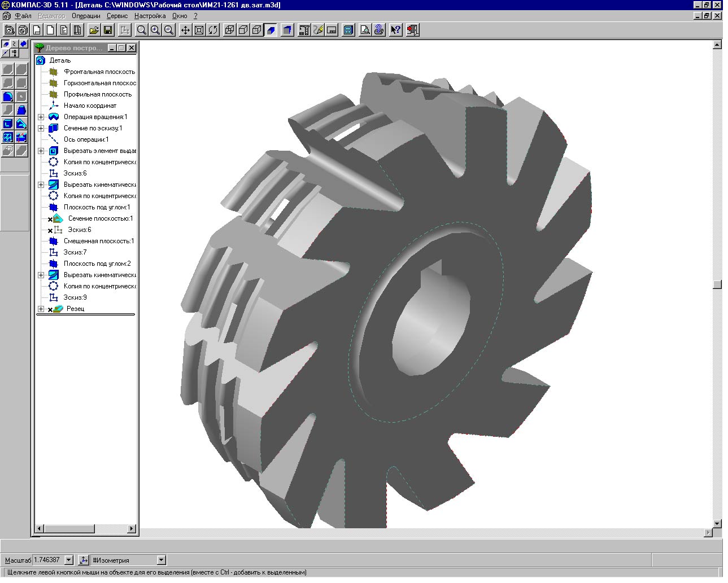Viewport: 728px width, 583px height.
Task: Click the context help arrow-question icon
Action: click(395, 30)
